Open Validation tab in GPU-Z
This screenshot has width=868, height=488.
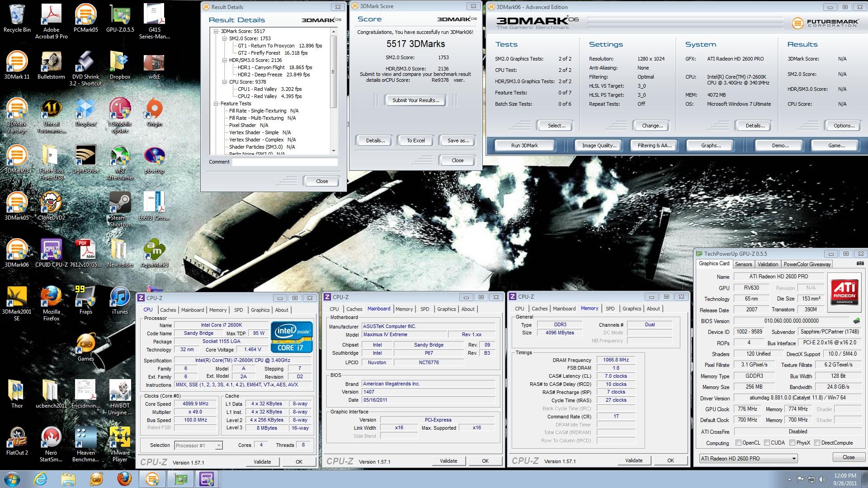[x=768, y=264]
